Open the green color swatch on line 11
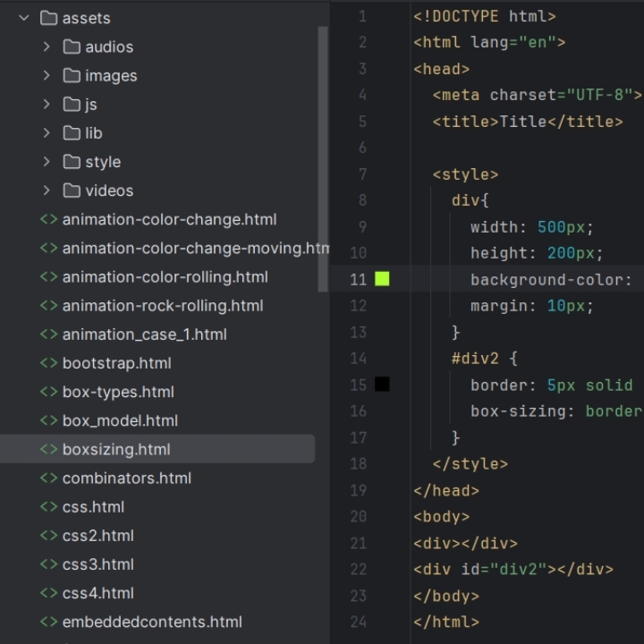 pos(382,279)
